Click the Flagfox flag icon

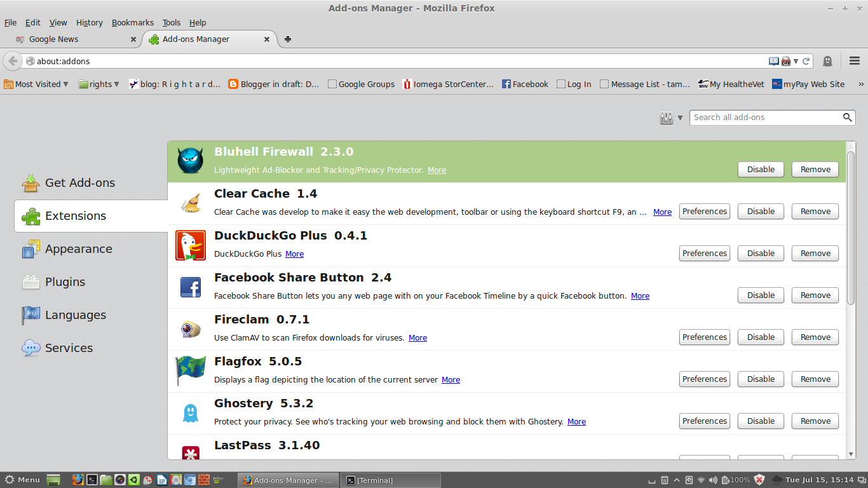pos(191,371)
